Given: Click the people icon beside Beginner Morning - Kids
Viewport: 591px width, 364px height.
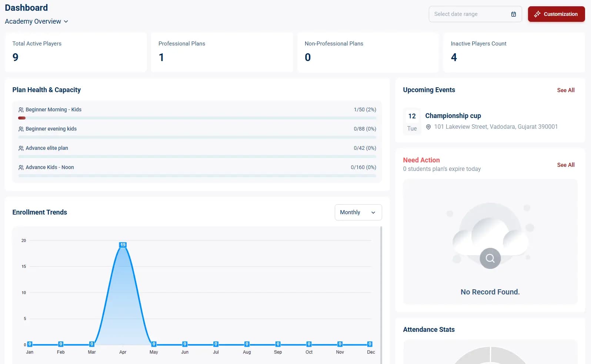Looking at the screenshot, I should tap(21, 110).
